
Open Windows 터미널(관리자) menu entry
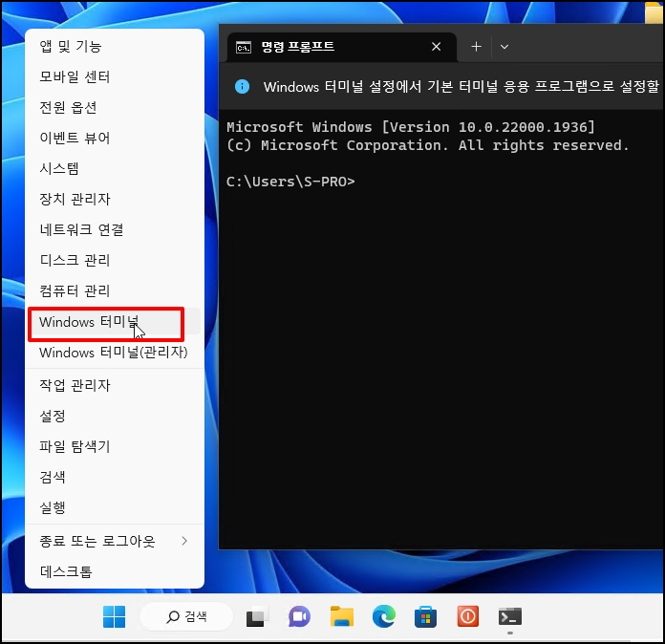(115, 353)
